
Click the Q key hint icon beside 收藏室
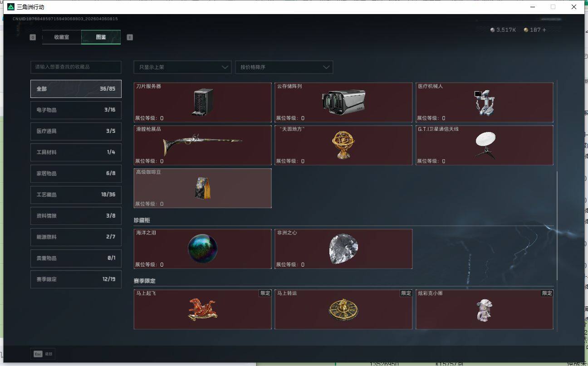click(33, 37)
